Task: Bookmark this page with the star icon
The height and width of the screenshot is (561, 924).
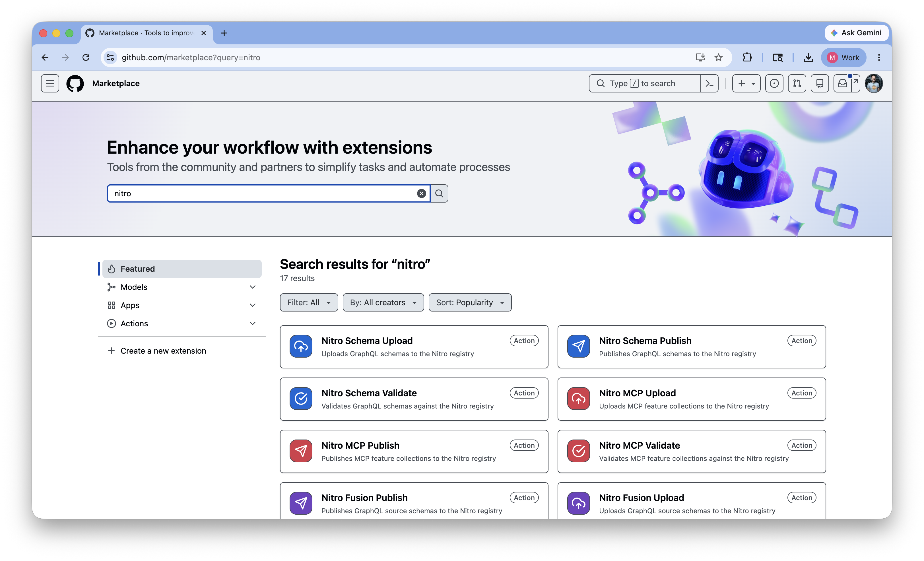Action: (x=718, y=57)
